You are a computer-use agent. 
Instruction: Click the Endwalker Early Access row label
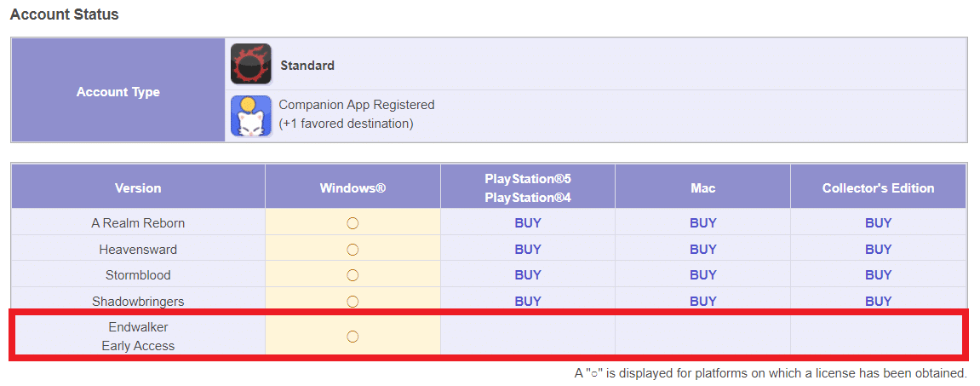[138, 336]
